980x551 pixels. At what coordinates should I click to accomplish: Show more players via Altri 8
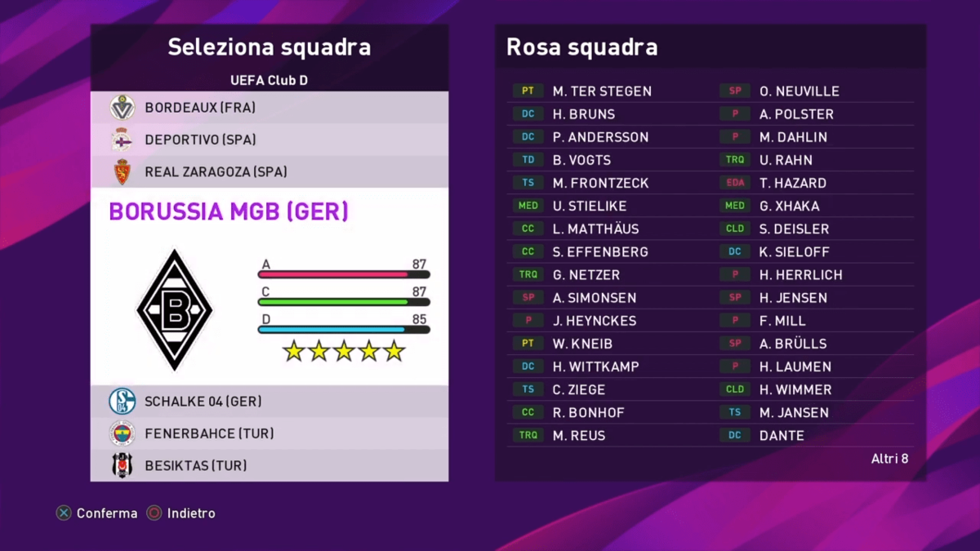pyautogui.click(x=889, y=459)
